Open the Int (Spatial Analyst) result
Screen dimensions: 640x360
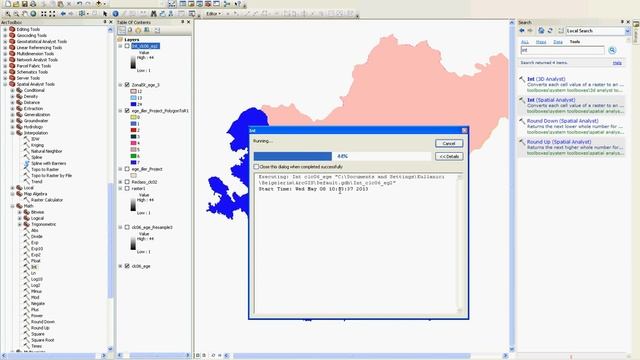pos(551,100)
